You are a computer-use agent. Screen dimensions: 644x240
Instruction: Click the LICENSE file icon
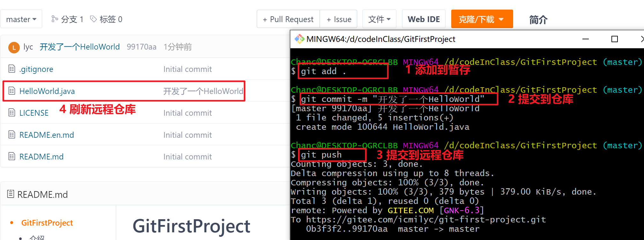click(12, 112)
